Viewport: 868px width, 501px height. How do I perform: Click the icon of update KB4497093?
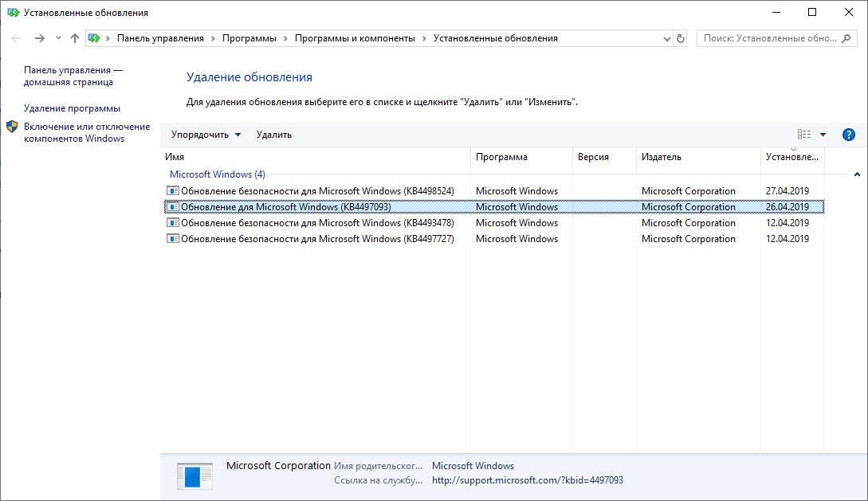(173, 207)
